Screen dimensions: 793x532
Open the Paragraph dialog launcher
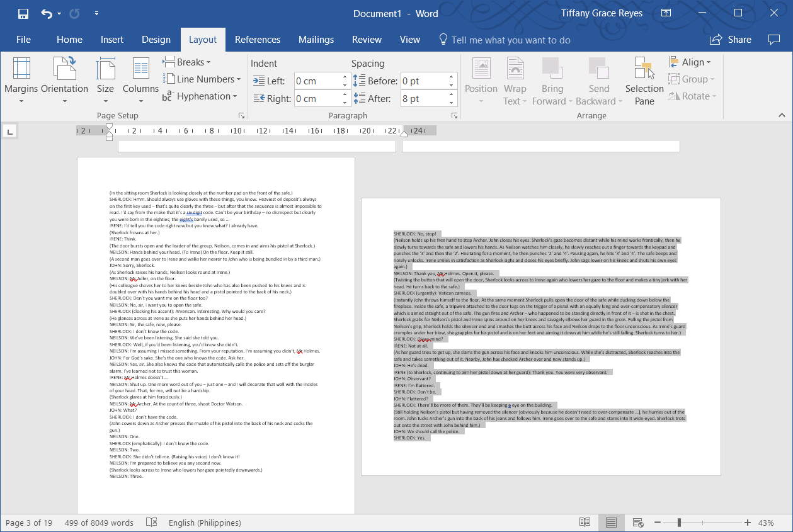pyautogui.click(x=454, y=115)
